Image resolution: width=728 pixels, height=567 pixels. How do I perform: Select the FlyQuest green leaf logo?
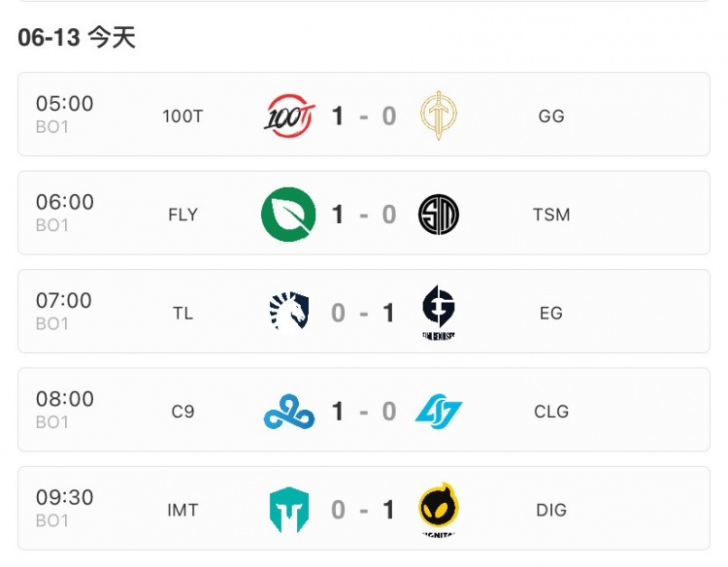click(288, 215)
